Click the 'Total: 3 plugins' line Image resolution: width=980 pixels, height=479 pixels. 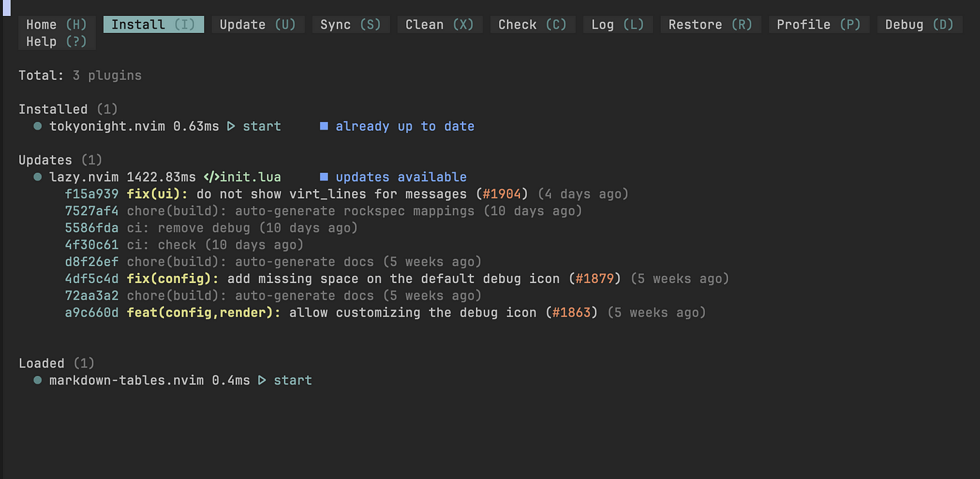(x=80, y=76)
